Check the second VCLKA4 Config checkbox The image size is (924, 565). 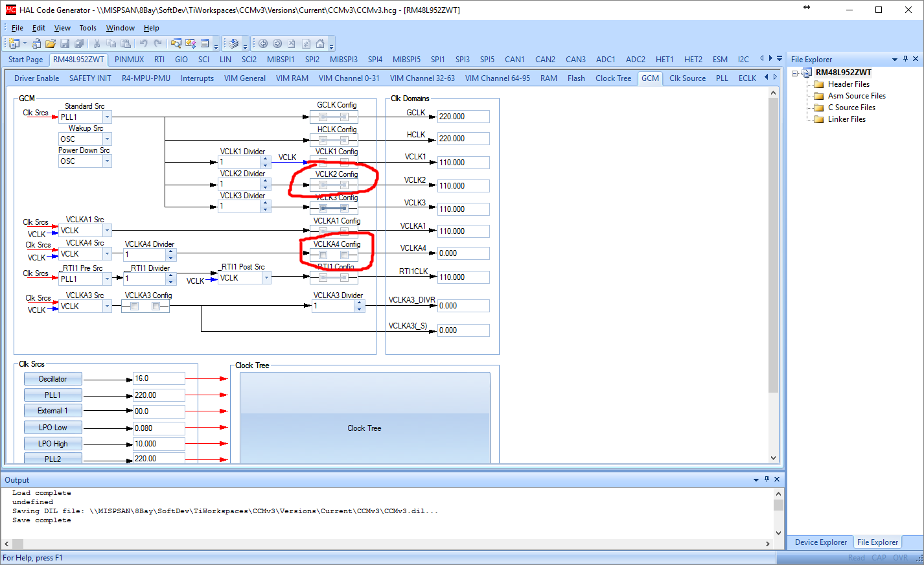(x=344, y=255)
